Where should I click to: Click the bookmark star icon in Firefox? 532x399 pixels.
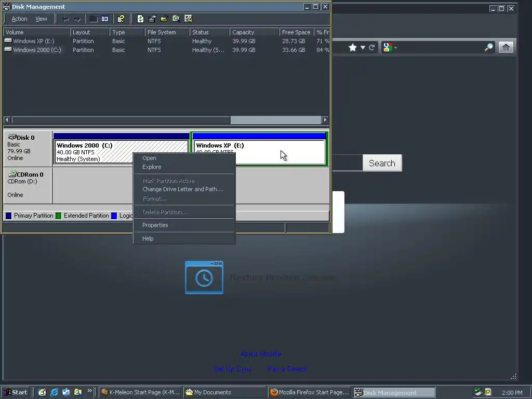point(353,47)
